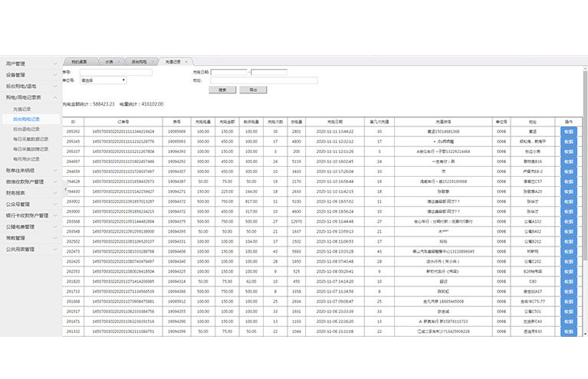Click the 导出 export button
This screenshot has width=588, height=379.
point(253,90)
